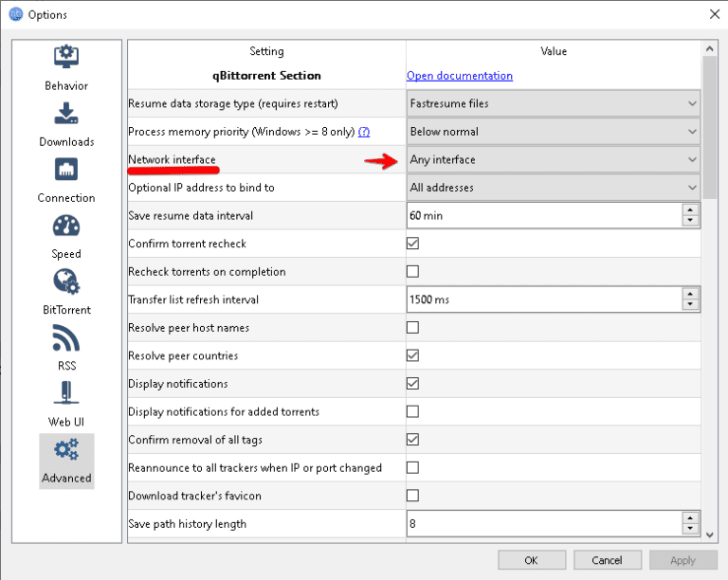
Task: Enable Display notifications for added torrents
Action: [412, 411]
